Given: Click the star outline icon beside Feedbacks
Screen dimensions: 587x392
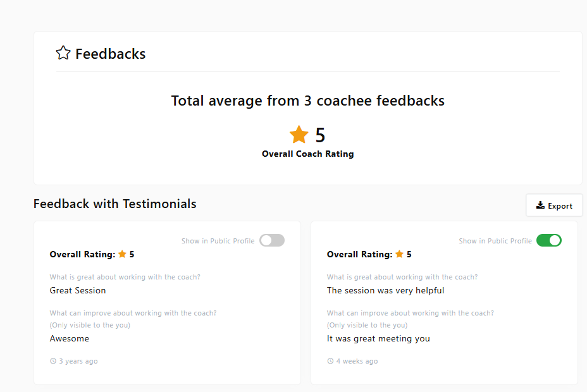Looking at the screenshot, I should (63, 53).
